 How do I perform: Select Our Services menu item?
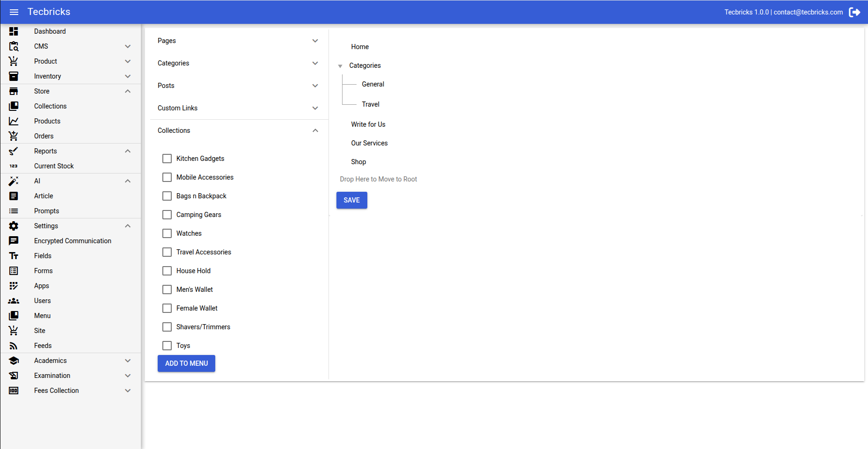tap(369, 143)
